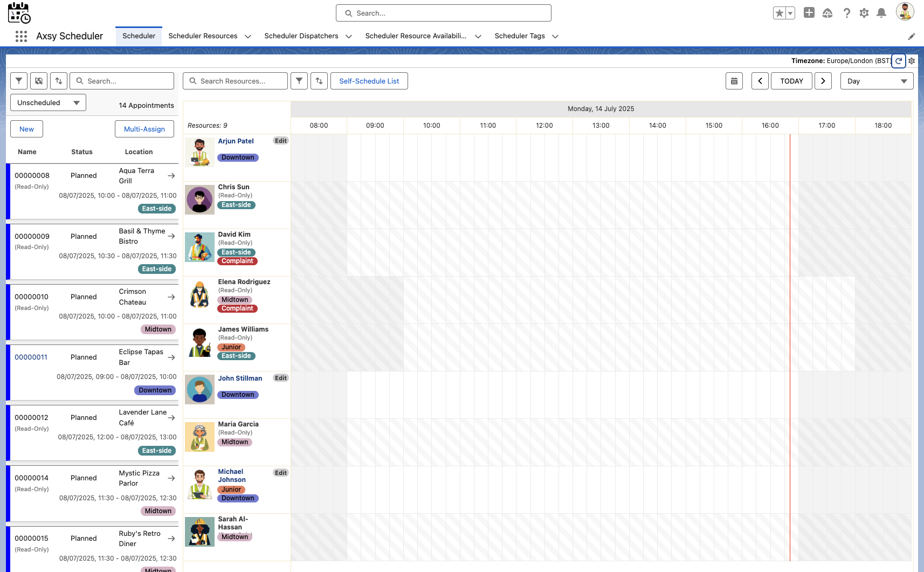Click Edit on Arjun Patel row

pos(281,141)
